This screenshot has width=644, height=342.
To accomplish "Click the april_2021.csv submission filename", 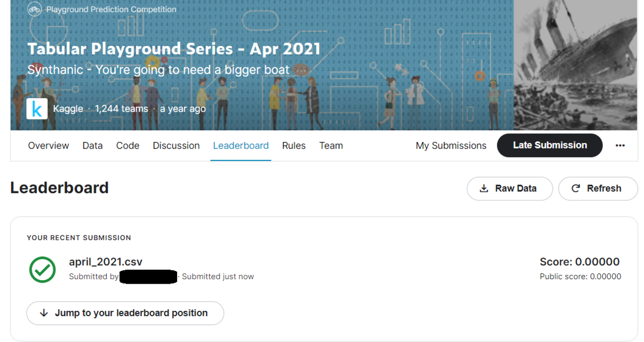I will 106,262.
